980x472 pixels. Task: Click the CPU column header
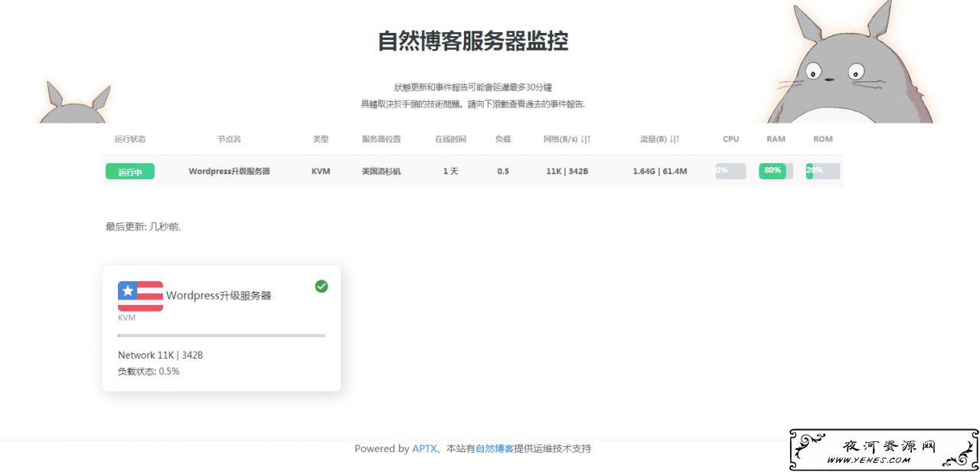pyautogui.click(x=730, y=139)
